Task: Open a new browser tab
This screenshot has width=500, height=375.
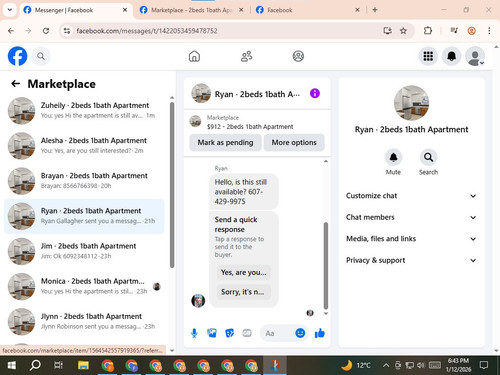Action: click(375, 10)
